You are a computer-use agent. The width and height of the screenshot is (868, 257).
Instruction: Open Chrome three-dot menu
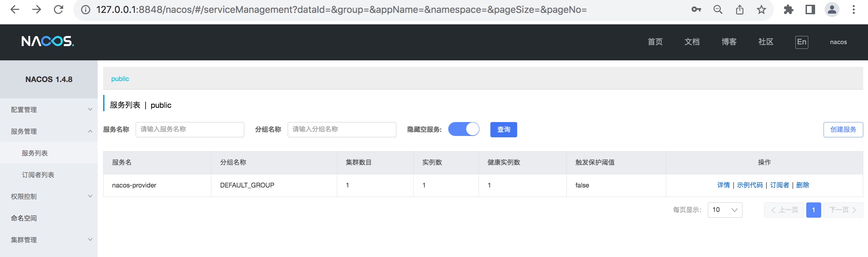854,9
